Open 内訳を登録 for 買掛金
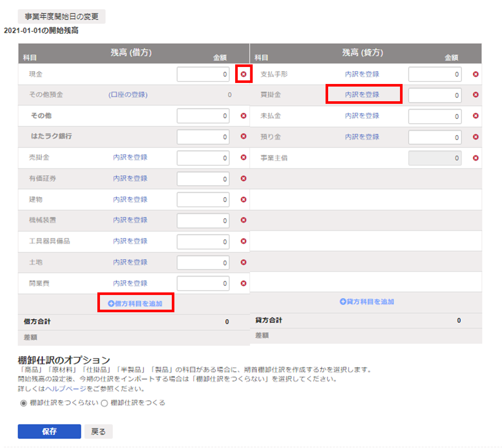Screen dimensions: 502x448 (362, 95)
